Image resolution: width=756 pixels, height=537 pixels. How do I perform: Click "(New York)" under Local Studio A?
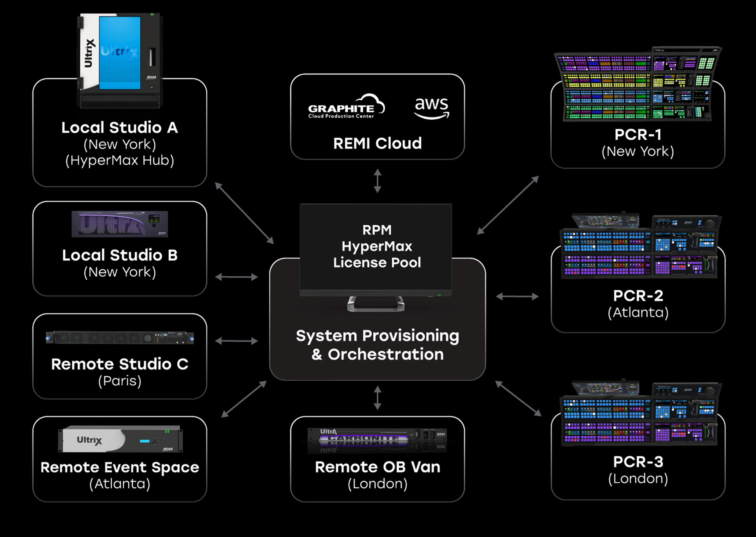click(x=120, y=144)
